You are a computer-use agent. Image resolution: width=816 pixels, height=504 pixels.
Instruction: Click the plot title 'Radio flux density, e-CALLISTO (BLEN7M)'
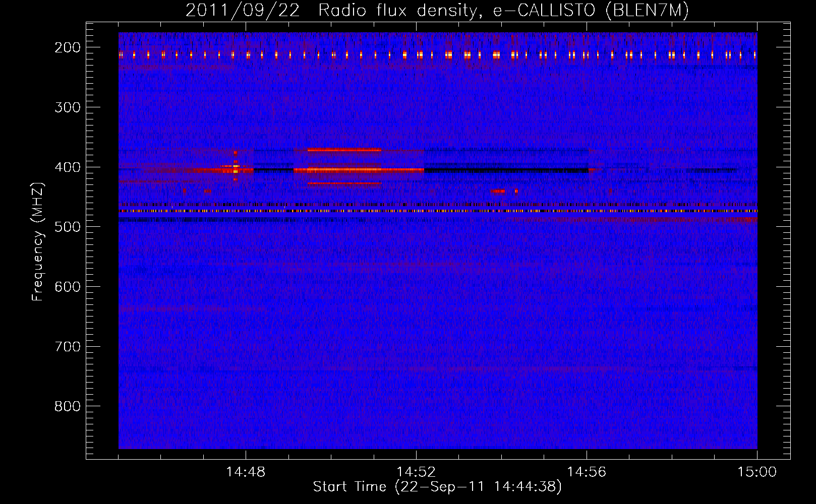click(x=503, y=11)
